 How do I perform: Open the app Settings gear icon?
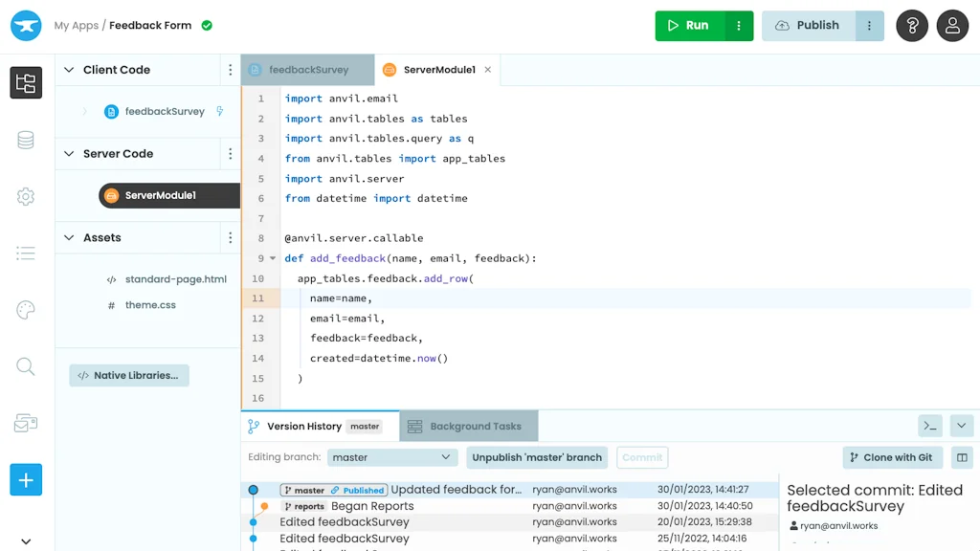26,197
